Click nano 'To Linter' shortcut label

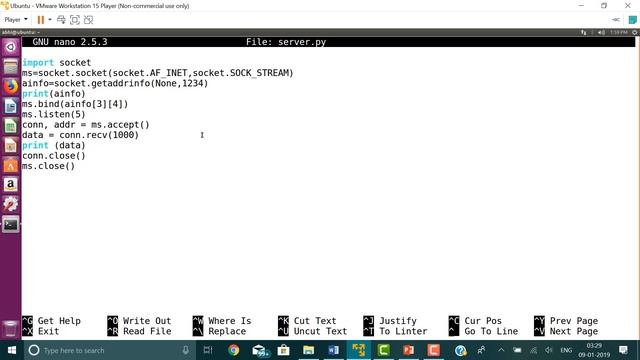(403, 331)
